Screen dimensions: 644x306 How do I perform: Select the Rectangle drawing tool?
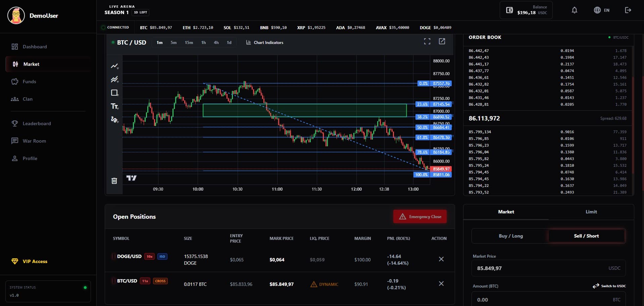pyautogui.click(x=114, y=93)
